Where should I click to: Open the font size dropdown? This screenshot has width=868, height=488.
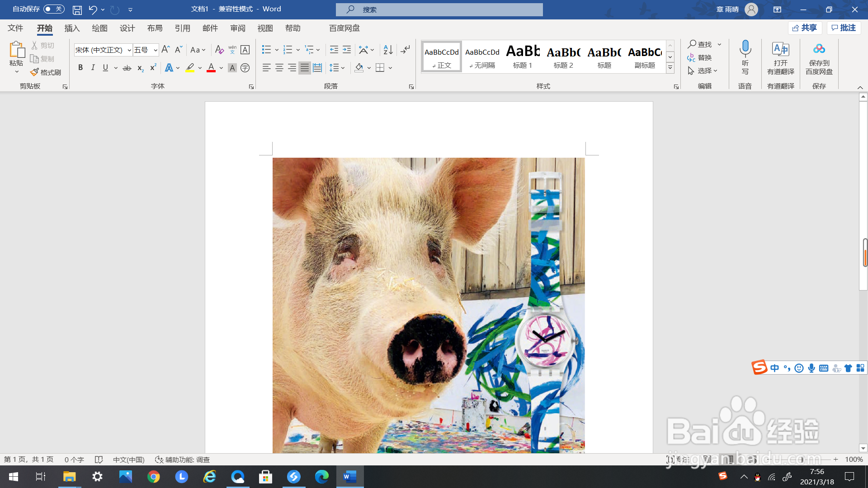pyautogui.click(x=156, y=50)
